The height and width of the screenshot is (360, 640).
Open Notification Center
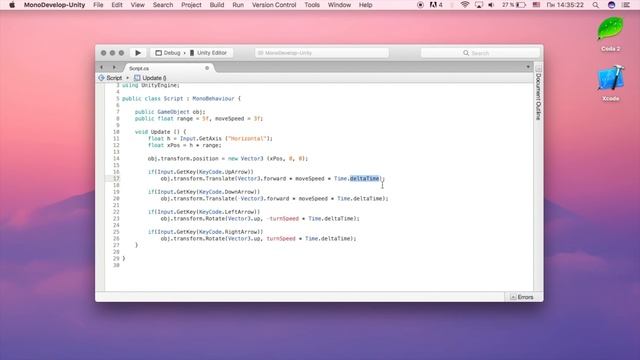[x=626, y=5]
